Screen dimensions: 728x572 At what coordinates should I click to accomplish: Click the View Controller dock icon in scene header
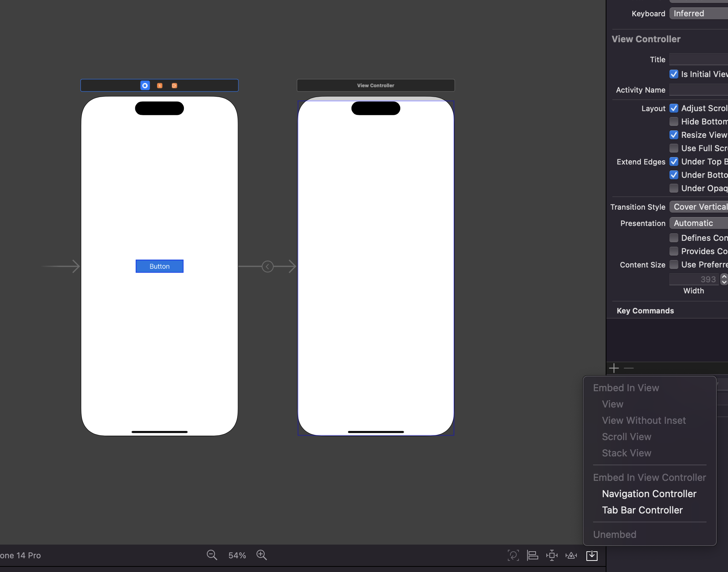click(x=145, y=86)
